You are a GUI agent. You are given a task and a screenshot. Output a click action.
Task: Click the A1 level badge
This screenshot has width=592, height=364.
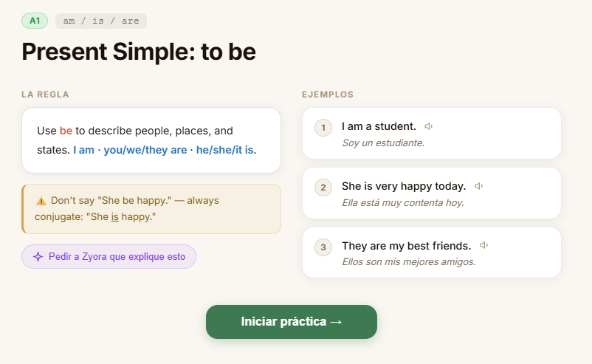click(35, 21)
